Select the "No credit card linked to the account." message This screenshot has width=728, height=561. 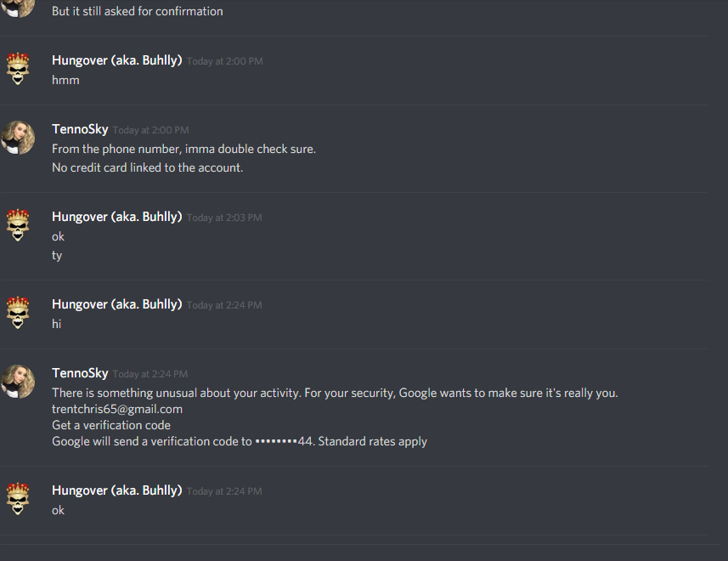coord(148,167)
